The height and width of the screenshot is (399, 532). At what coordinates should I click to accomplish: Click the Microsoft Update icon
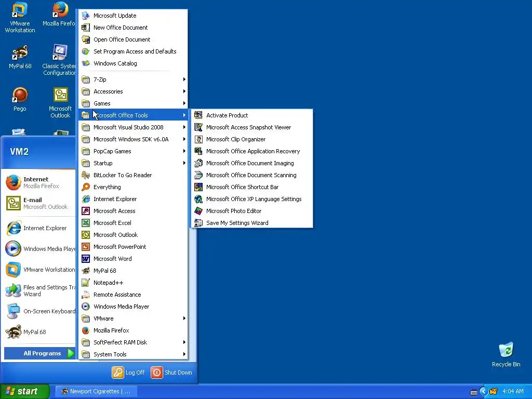[x=86, y=16]
